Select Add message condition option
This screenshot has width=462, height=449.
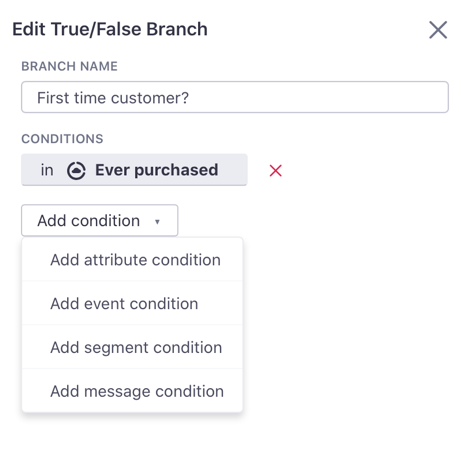point(132,391)
